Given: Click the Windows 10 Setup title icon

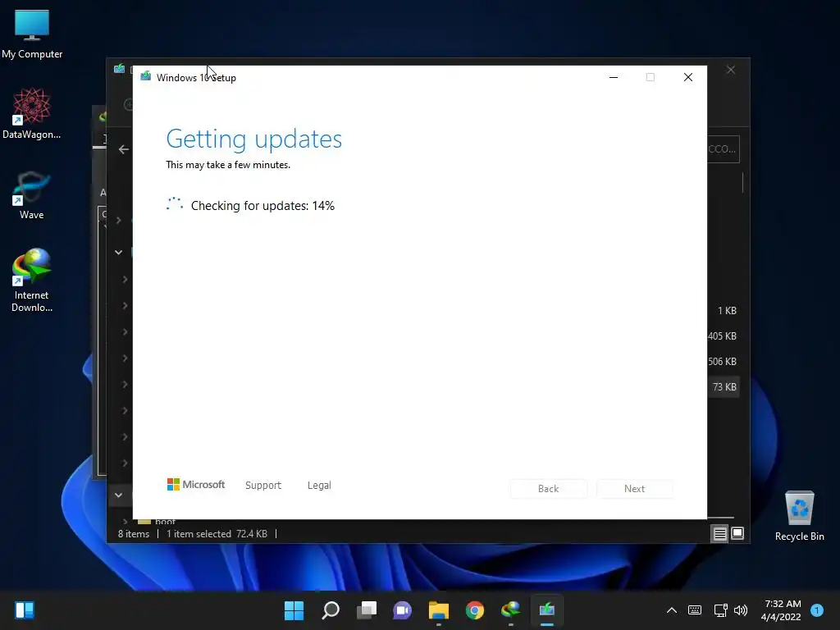Looking at the screenshot, I should (x=146, y=76).
